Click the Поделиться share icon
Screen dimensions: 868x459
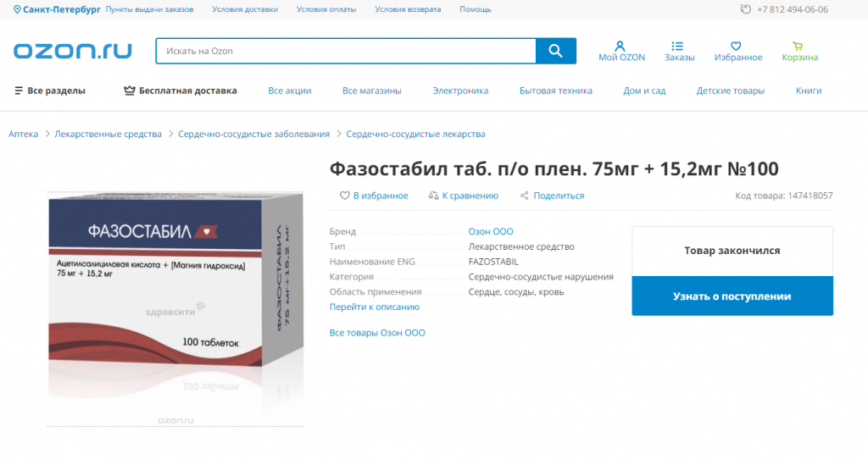tap(524, 196)
